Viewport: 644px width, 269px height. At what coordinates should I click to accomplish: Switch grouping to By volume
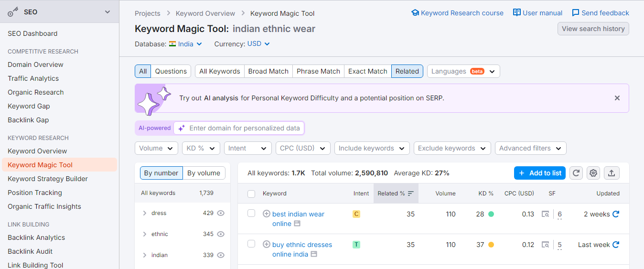204,173
